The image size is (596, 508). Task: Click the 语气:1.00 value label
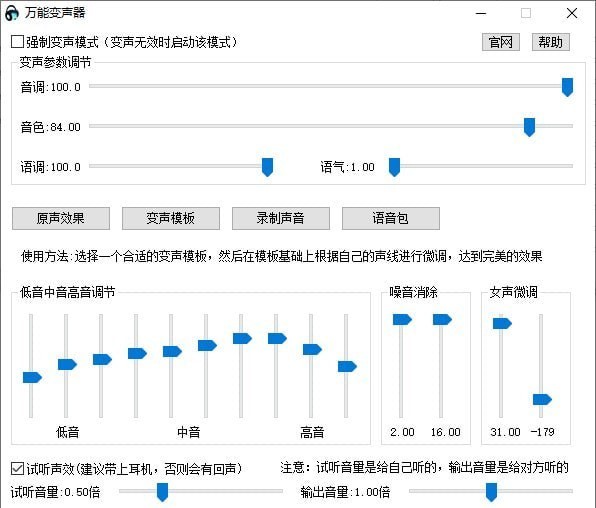point(347,167)
